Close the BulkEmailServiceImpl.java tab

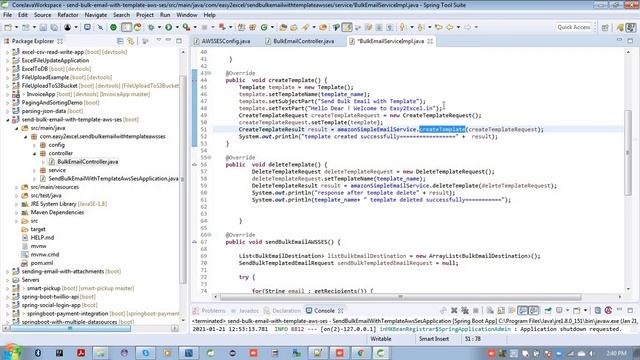430,41
